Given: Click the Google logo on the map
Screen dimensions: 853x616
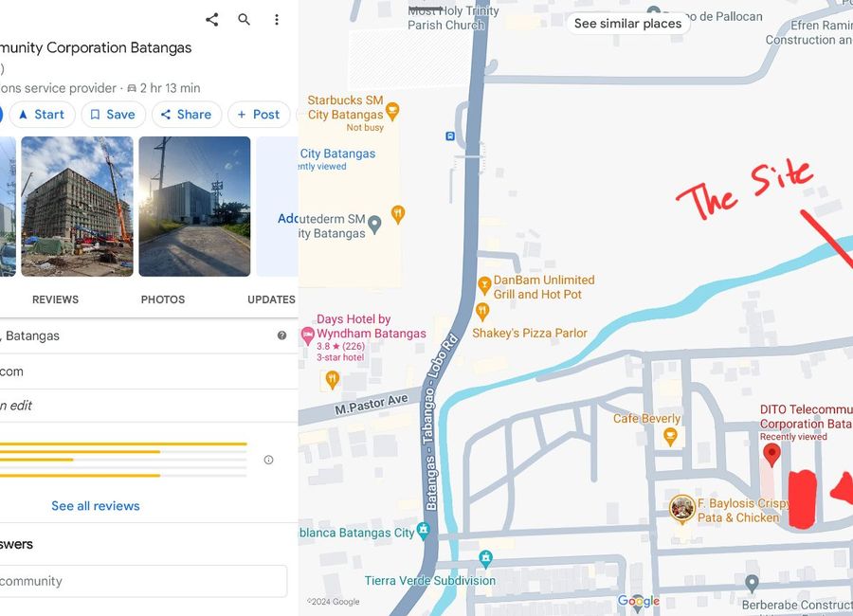Looking at the screenshot, I should point(639,601).
